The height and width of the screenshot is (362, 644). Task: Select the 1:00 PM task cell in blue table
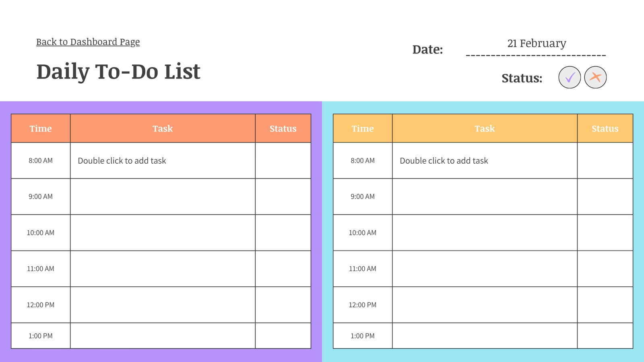coord(485,335)
